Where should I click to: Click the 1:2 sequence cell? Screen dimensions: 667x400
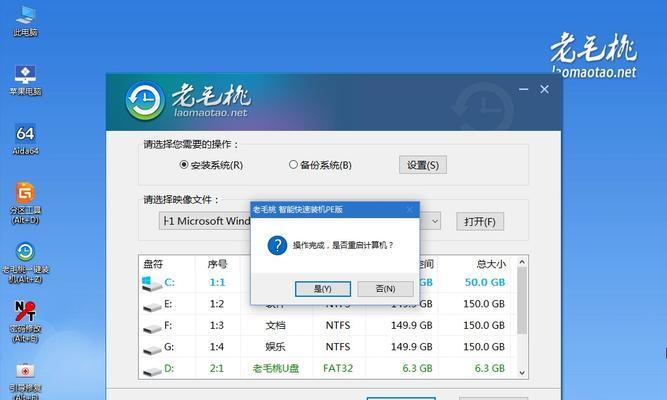[217, 304]
